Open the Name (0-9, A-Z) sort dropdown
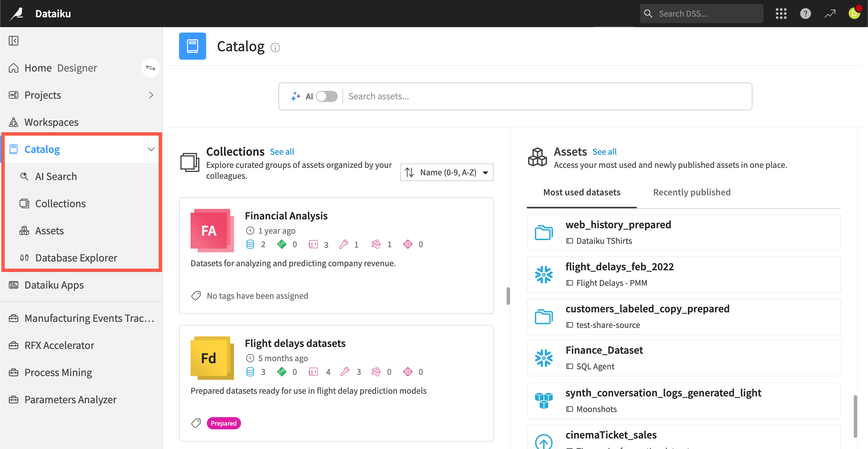Screen dimensions: 868x449 (x=447, y=172)
